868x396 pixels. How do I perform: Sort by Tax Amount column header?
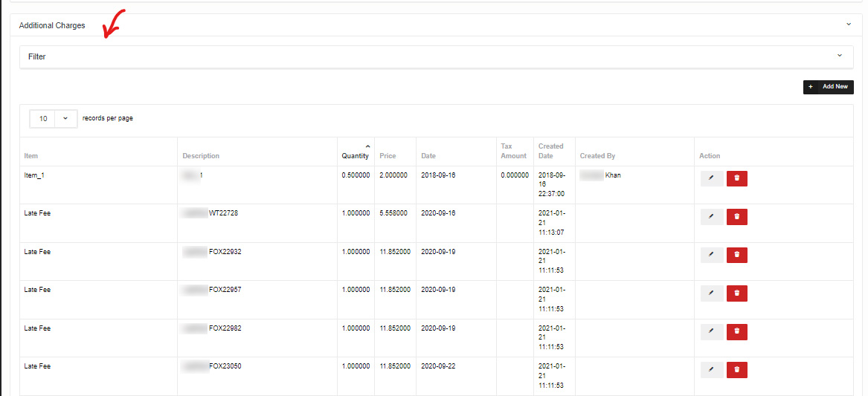pos(513,151)
